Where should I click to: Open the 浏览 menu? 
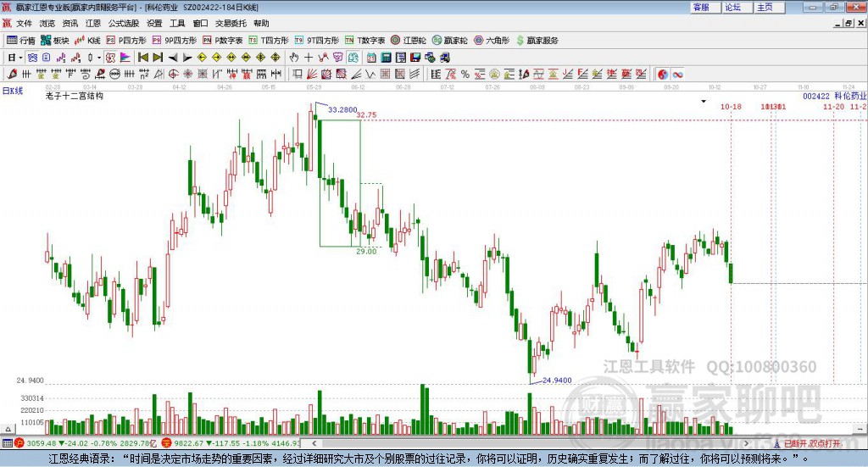pyautogui.click(x=47, y=23)
